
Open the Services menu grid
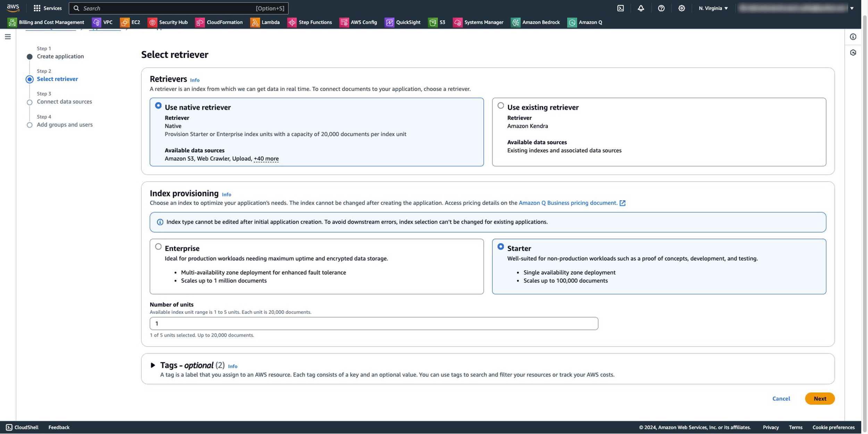[x=47, y=8]
